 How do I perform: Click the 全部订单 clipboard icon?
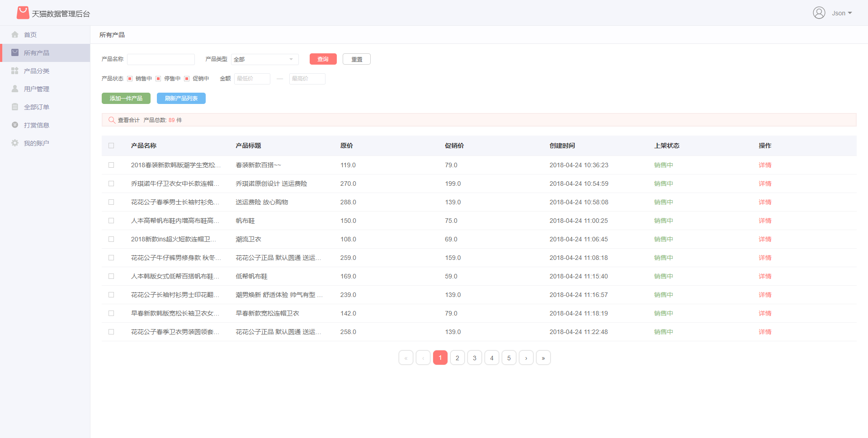[x=15, y=107]
